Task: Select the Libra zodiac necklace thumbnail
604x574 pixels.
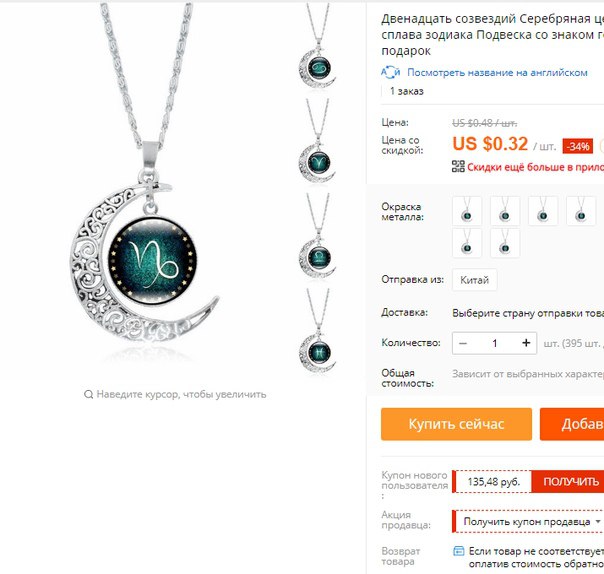Action: 318,237
